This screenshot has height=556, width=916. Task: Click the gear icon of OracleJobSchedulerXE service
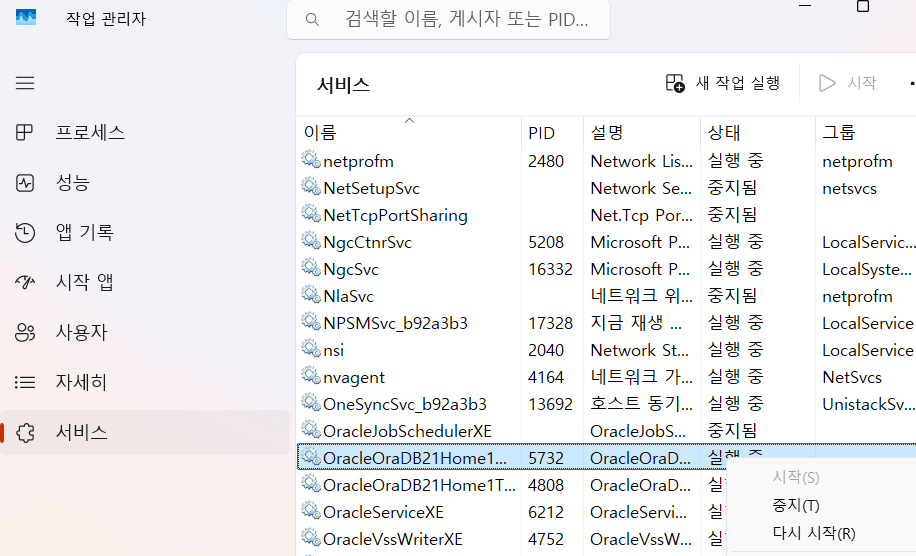[311, 429]
